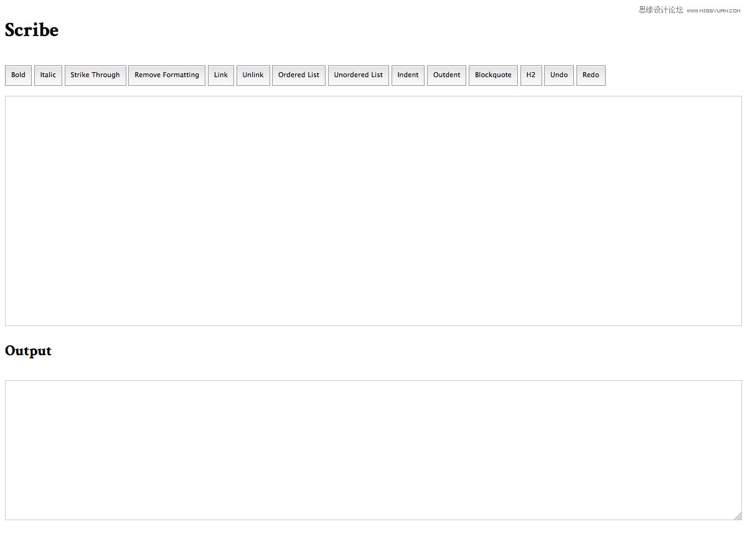Apply the H2 heading style
747x560 pixels.
pos(531,75)
